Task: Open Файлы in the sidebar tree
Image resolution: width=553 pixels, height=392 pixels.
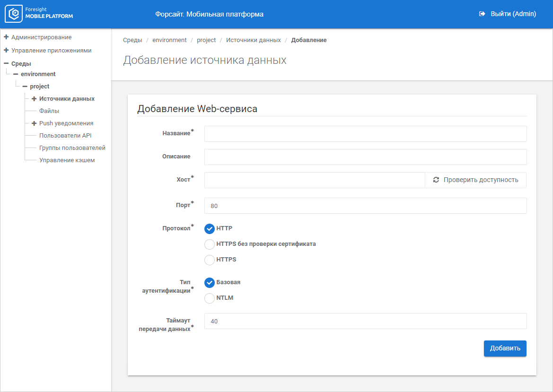Action: tap(49, 111)
